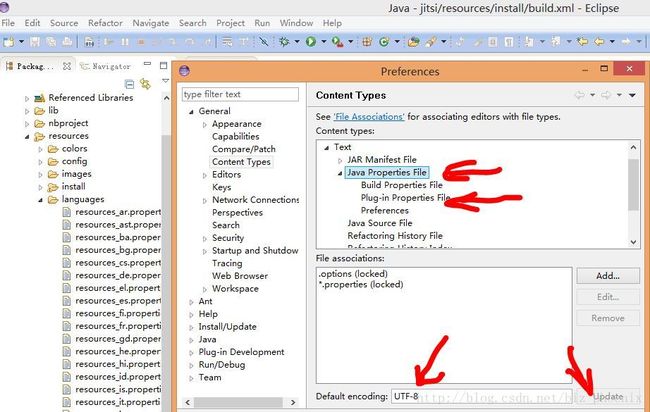Click the New wizard toolbar icon
Screen dimensions: 650x412
[x=9, y=41]
